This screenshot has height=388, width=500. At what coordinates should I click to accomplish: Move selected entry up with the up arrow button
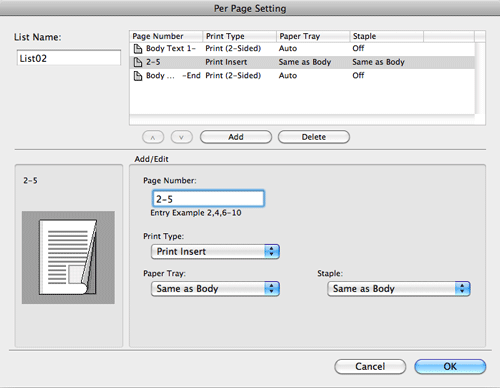(x=153, y=137)
